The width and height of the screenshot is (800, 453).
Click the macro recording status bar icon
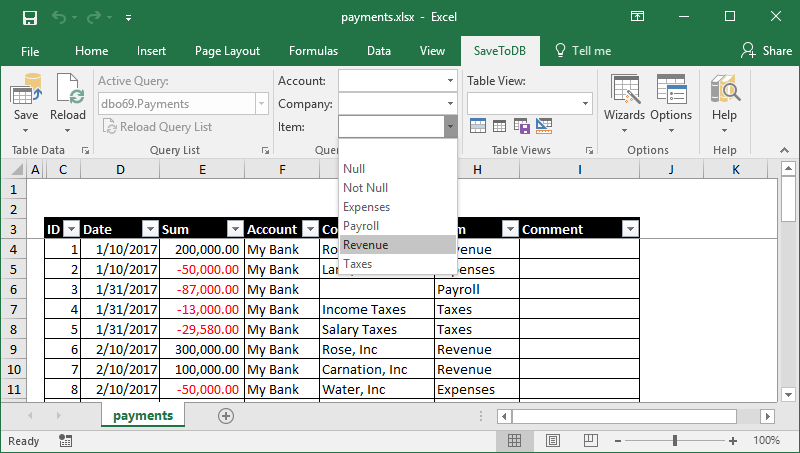(65, 441)
